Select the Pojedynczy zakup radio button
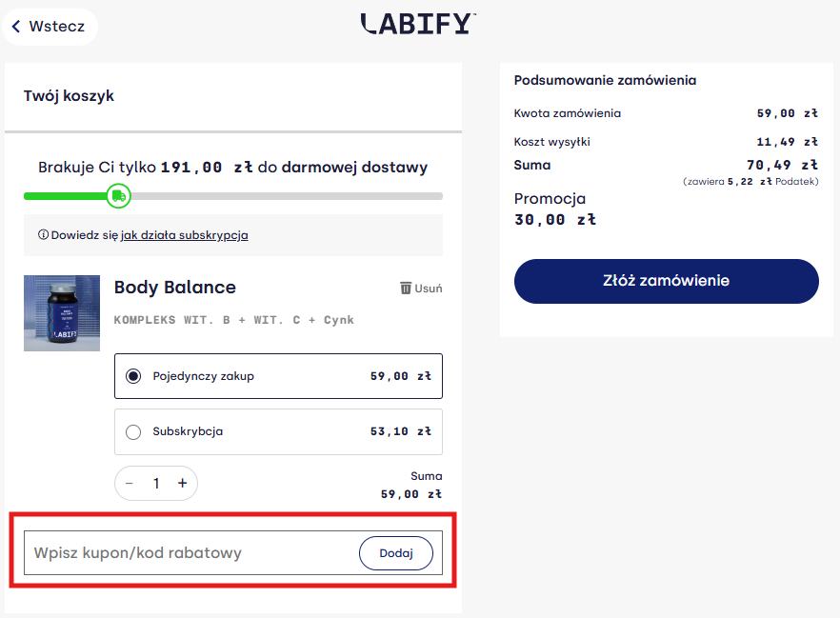Screen dimensions: 840x618 (133, 376)
